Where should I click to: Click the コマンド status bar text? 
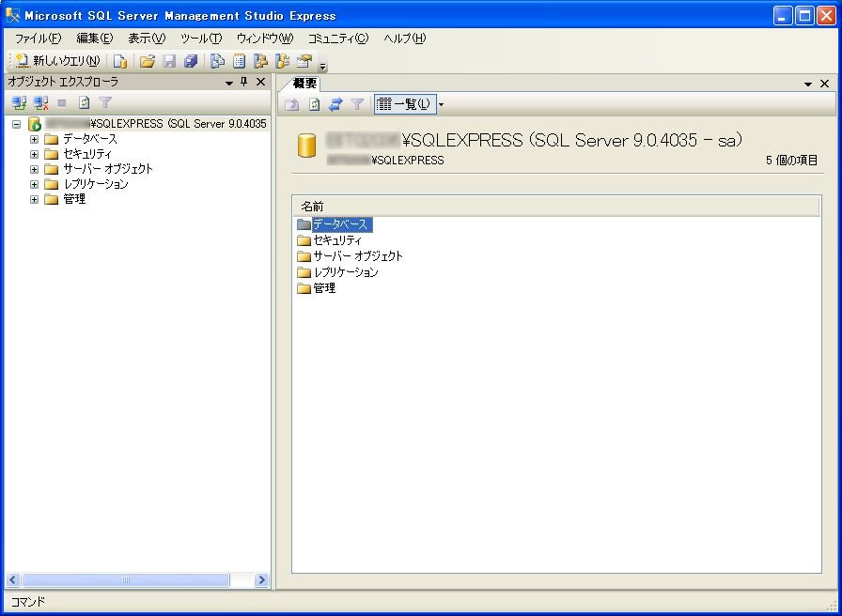[28, 602]
